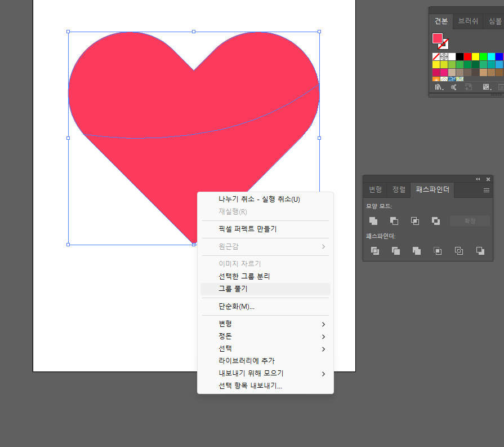The height and width of the screenshot is (447, 504).
Task: Apply the Minus Front shape mode
Action: [x=395, y=220]
